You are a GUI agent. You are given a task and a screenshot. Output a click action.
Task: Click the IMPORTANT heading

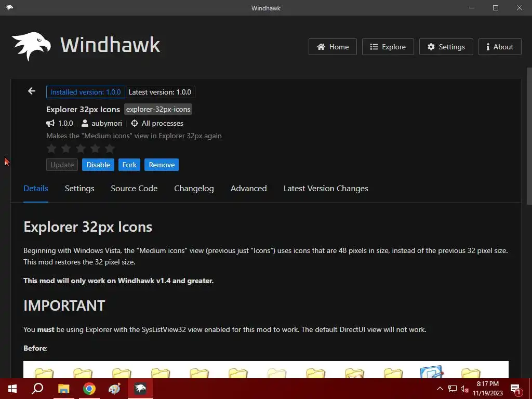64,305
